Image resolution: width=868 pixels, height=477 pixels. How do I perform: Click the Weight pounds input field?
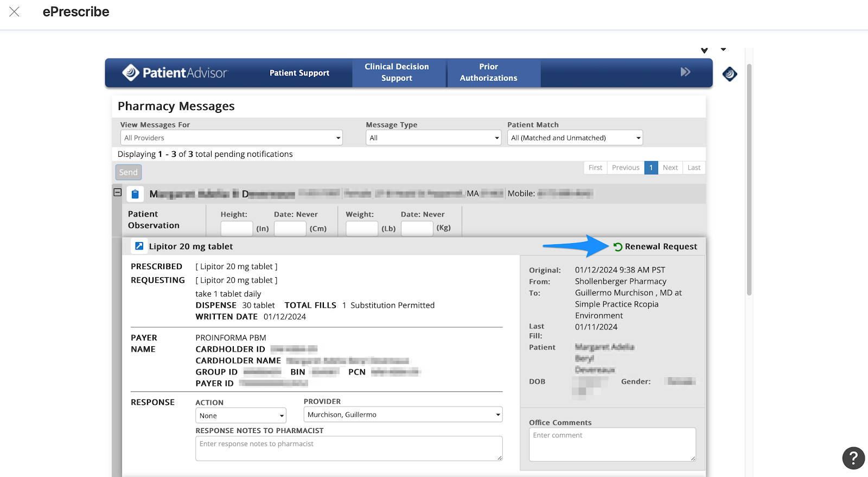click(362, 228)
